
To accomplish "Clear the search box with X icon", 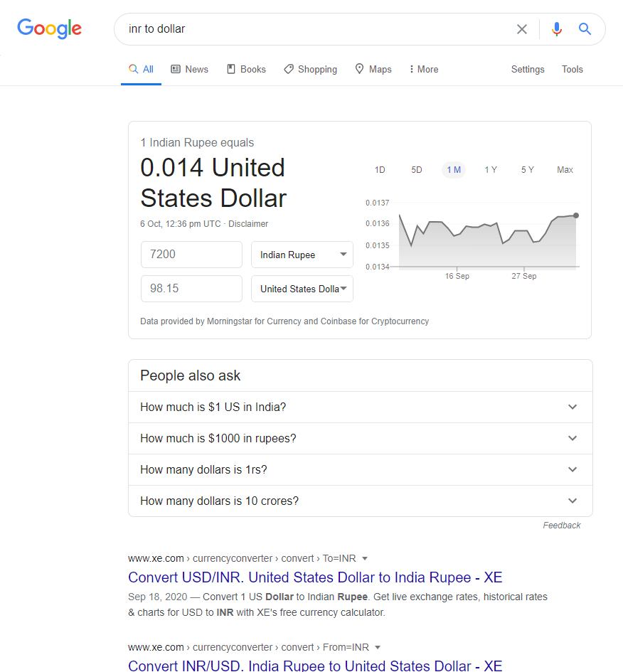I will (522, 29).
